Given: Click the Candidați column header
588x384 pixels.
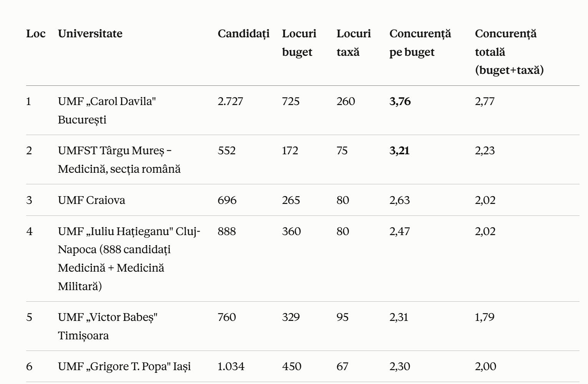Looking at the screenshot, I should tap(244, 34).
